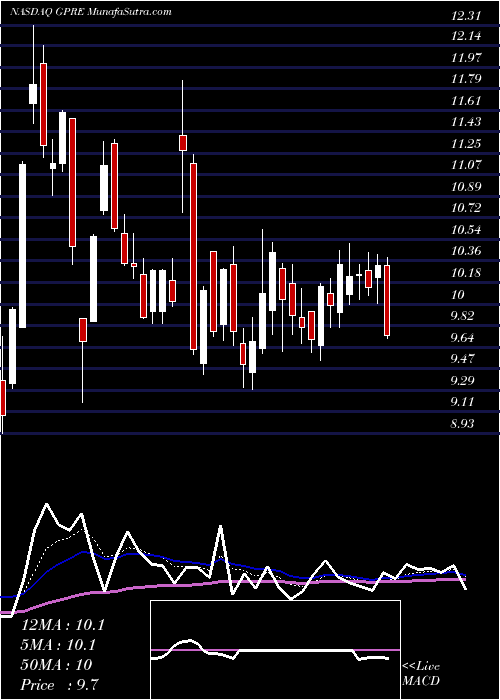Screen dimensions: 500x700
Task: Click the last red candlestick on the right
Action: (387, 300)
